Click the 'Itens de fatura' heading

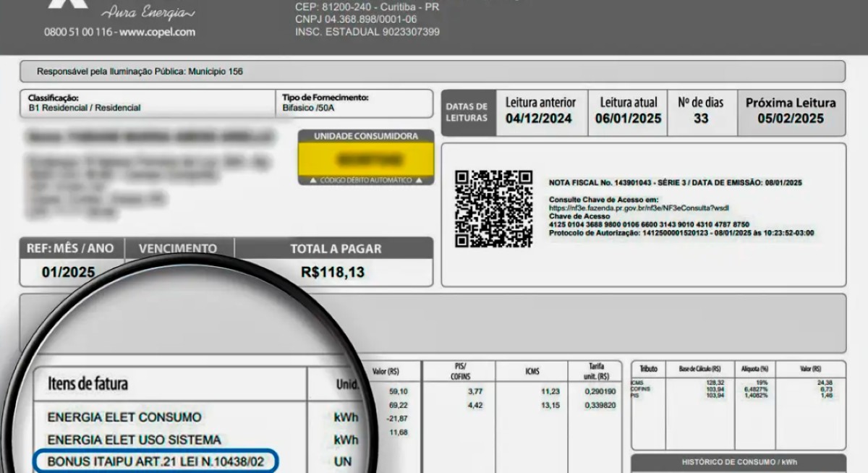[x=88, y=383]
